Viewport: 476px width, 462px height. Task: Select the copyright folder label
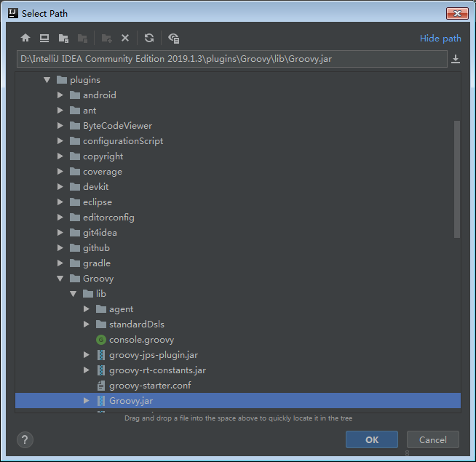tap(103, 156)
